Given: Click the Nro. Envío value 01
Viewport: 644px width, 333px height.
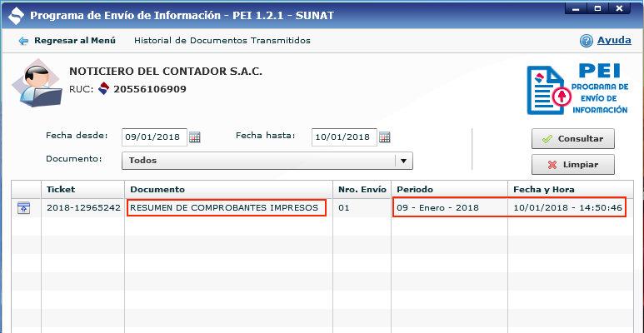Looking at the screenshot, I should [x=344, y=208].
